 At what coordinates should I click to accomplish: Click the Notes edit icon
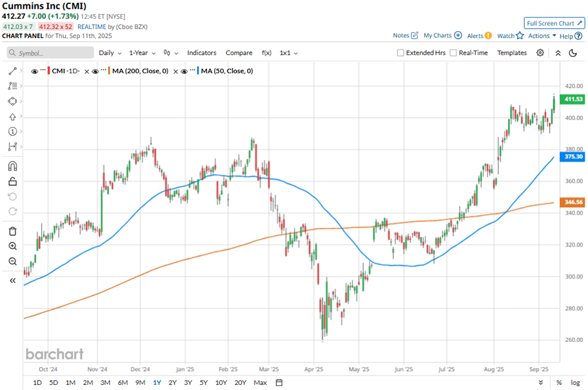[414, 35]
